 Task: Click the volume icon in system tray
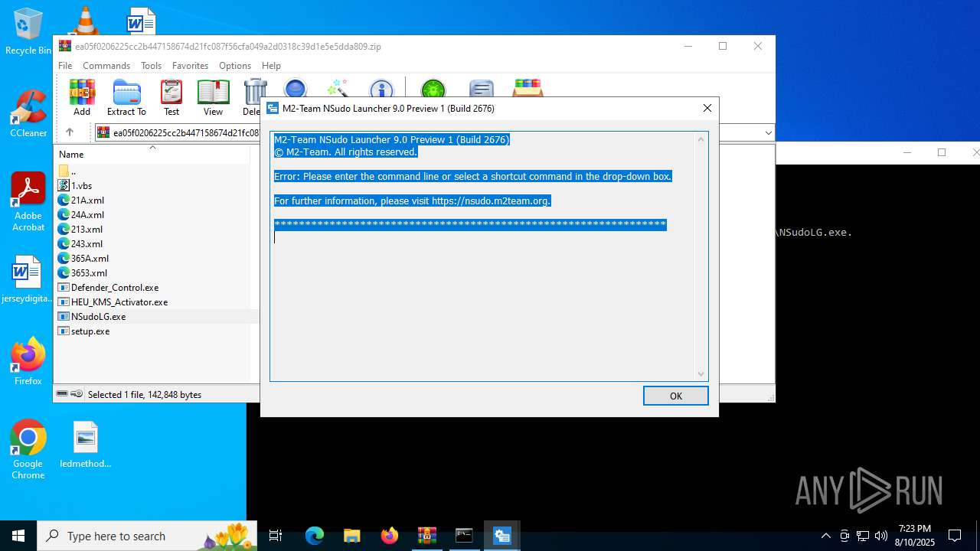click(880, 536)
